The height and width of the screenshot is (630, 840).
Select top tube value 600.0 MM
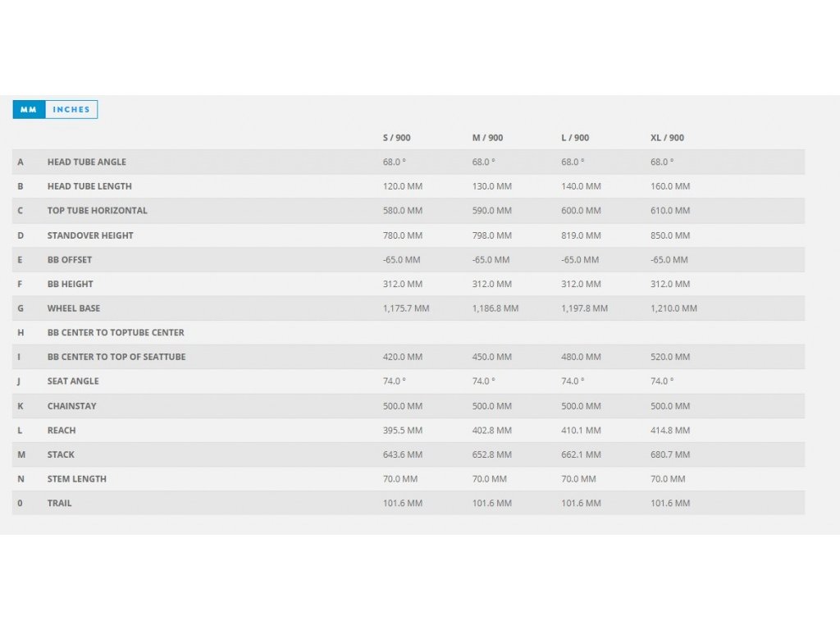[x=581, y=211]
